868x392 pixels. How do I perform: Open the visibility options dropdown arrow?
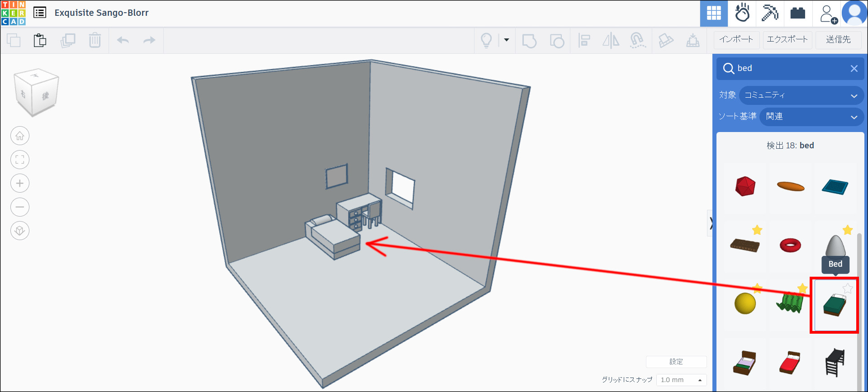coord(507,40)
